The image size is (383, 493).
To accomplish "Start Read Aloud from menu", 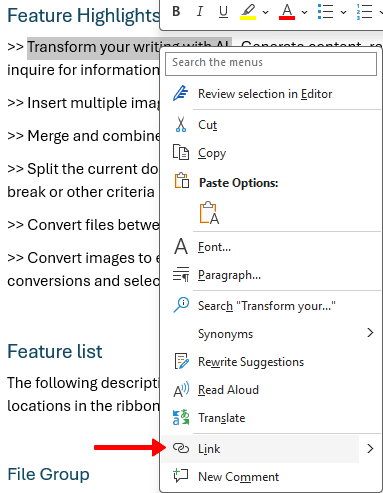I will (271, 390).
